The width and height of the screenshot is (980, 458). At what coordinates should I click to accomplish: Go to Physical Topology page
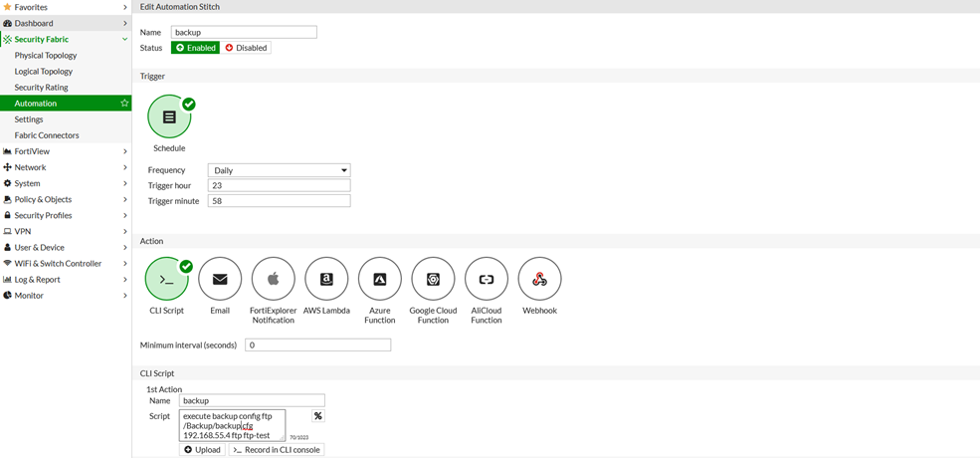click(x=46, y=56)
